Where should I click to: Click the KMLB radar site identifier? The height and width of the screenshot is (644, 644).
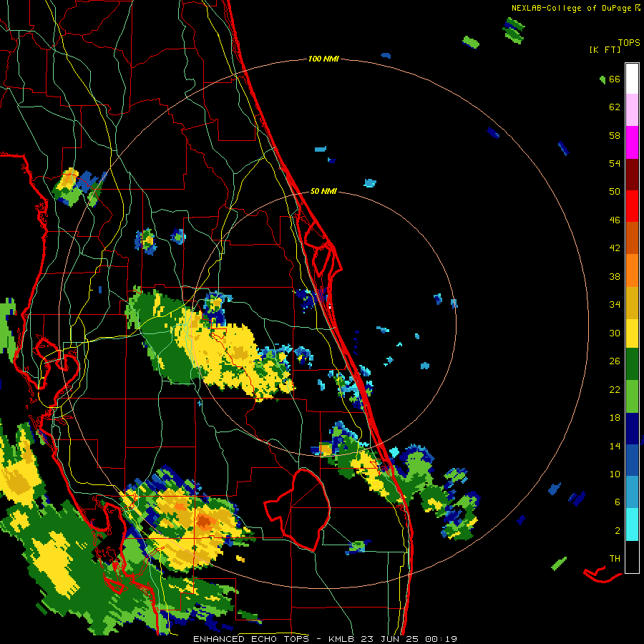pyautogui.click(x=343, y=639)
